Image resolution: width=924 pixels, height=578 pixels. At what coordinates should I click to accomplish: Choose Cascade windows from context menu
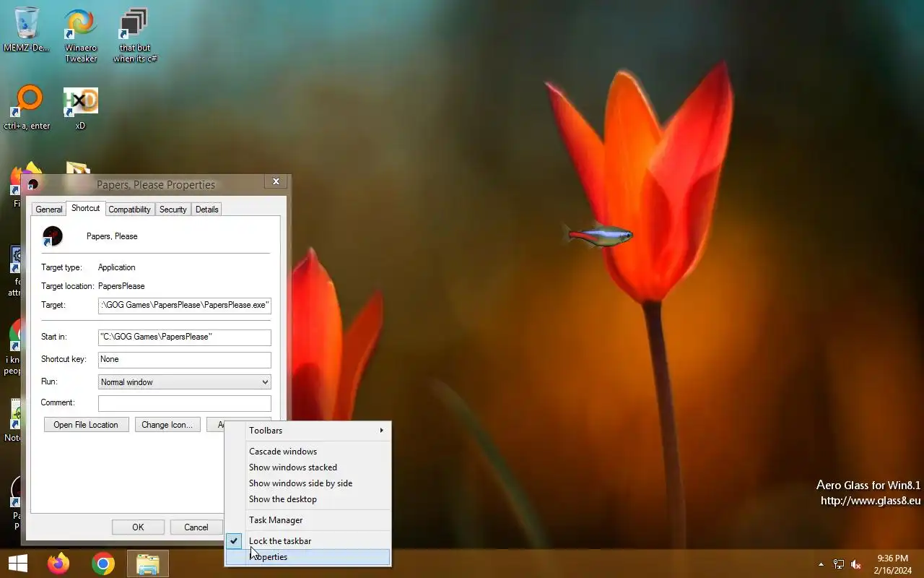(x=308, y=452)
